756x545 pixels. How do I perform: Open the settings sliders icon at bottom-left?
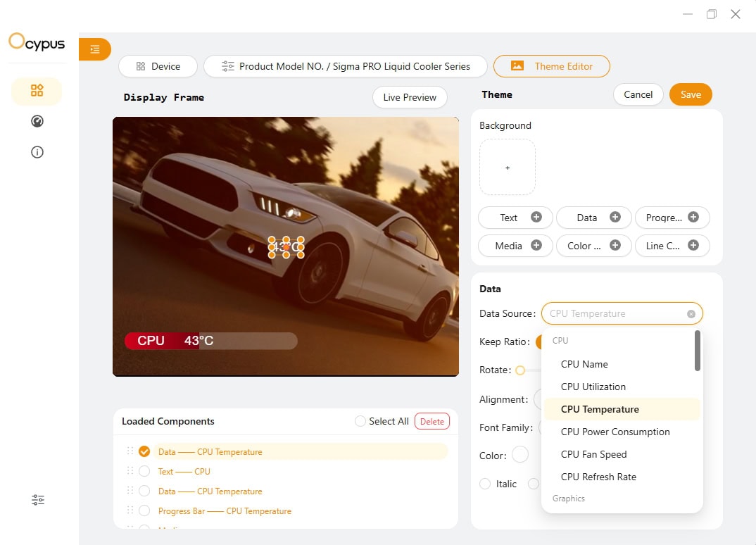tap(38, 500)
